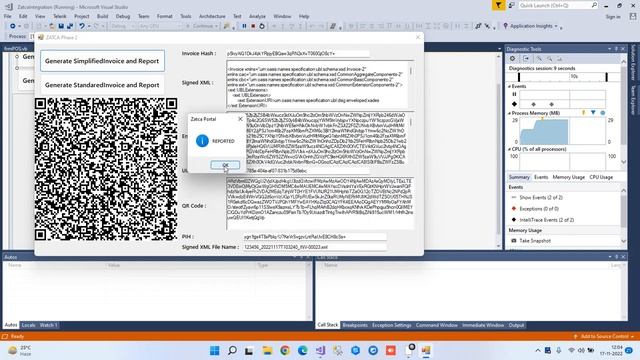The height and width of the screenshot is (360, 640).
Task: Confirm the REPORTED dialog with OK
Action: [225, 165]
